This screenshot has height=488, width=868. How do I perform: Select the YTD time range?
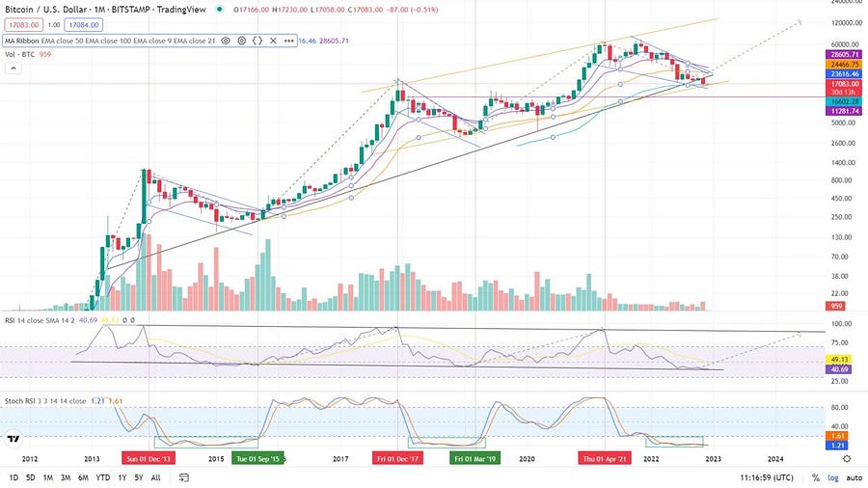pos(102,477)
